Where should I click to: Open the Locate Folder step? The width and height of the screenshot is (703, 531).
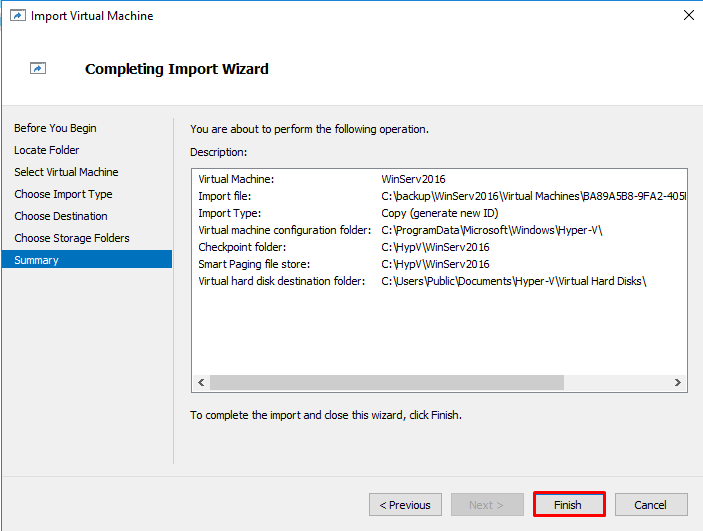pyautogui.click(x=47, y=150)
